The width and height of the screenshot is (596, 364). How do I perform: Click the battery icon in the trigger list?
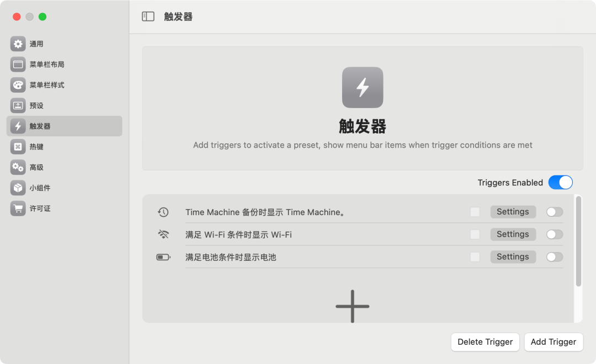coord(163,257)
